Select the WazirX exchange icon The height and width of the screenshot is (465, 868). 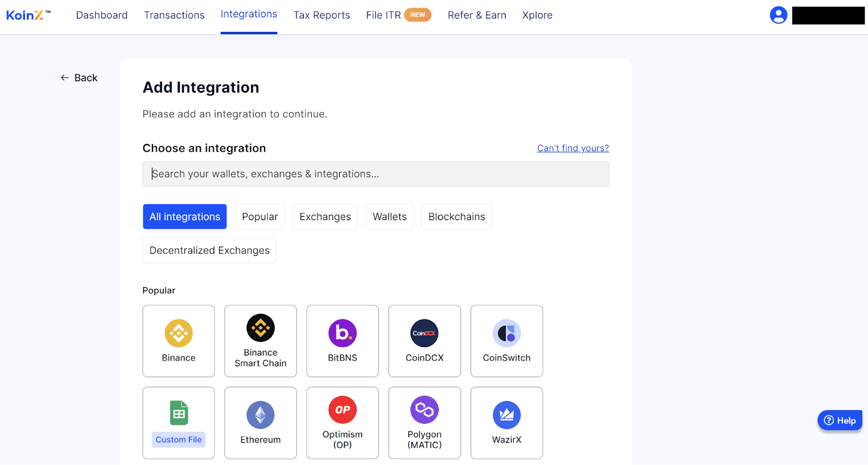tap(507, 415)
